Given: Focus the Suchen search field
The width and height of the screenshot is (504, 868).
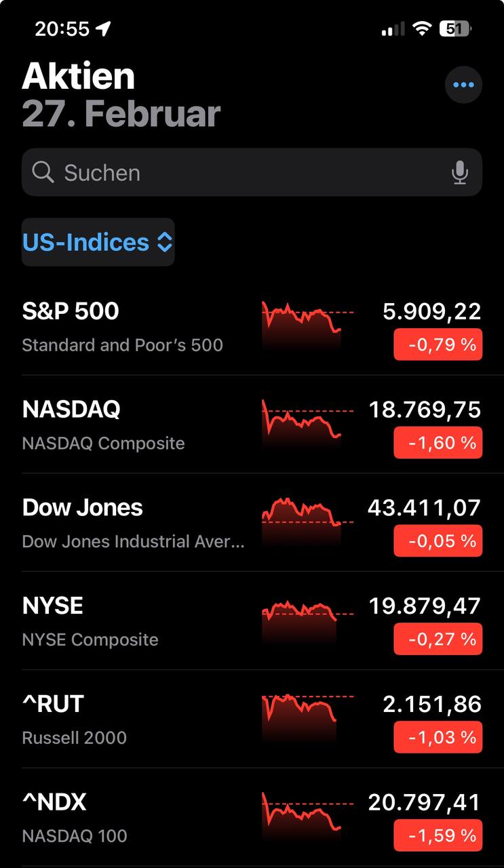Looking at the screenshot, I should tap(251, 173).
